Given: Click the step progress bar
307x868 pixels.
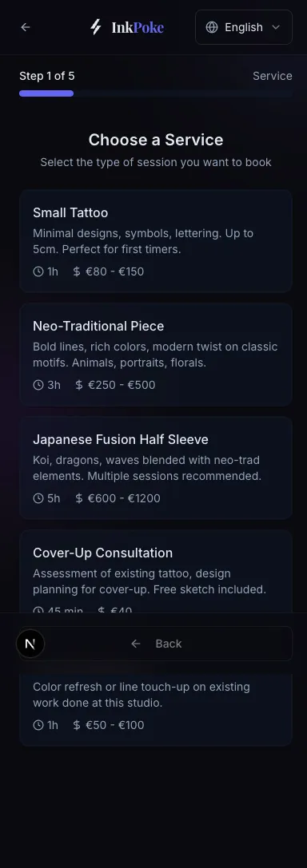Looking at the screenshot, I should click(156, 93).
